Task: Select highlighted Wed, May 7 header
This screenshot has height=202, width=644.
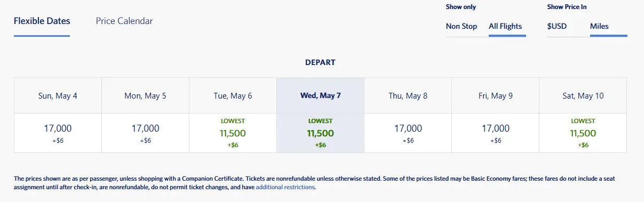Action: (320, 96)
